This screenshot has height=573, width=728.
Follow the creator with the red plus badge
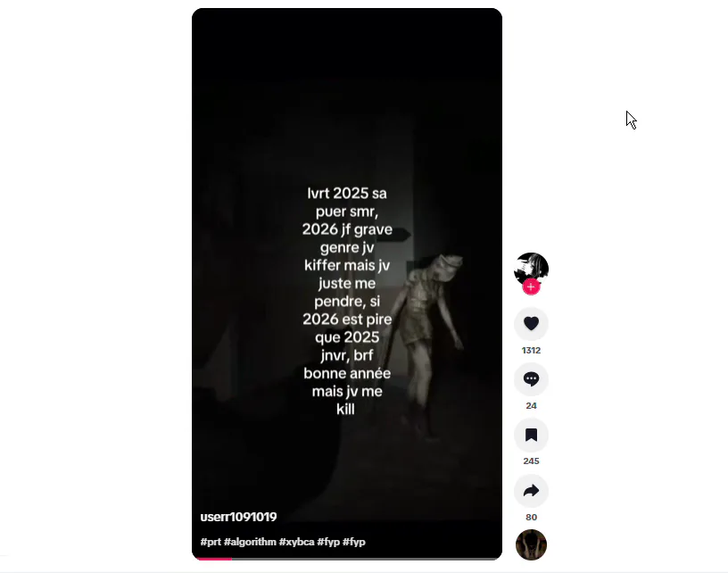pyautogui.click(x=531, y=287)
